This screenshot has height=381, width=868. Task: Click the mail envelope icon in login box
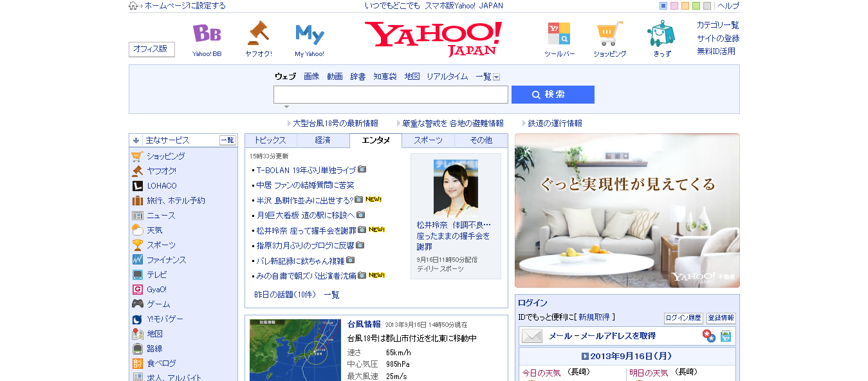point(532,336)
